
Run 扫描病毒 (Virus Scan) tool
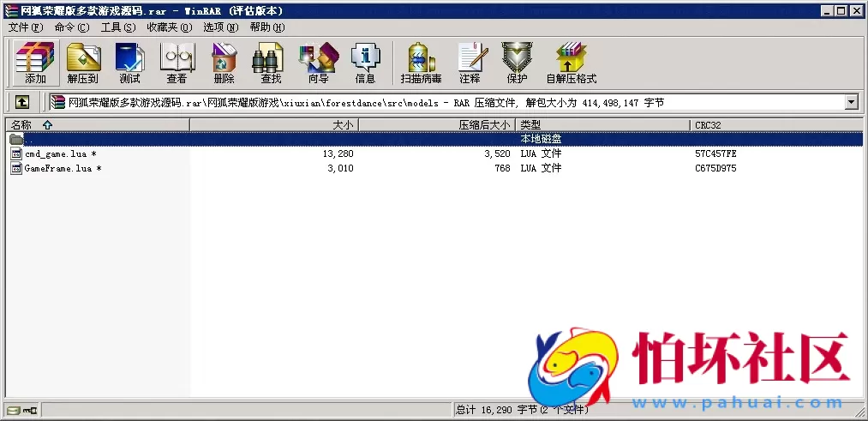[422, 63]
